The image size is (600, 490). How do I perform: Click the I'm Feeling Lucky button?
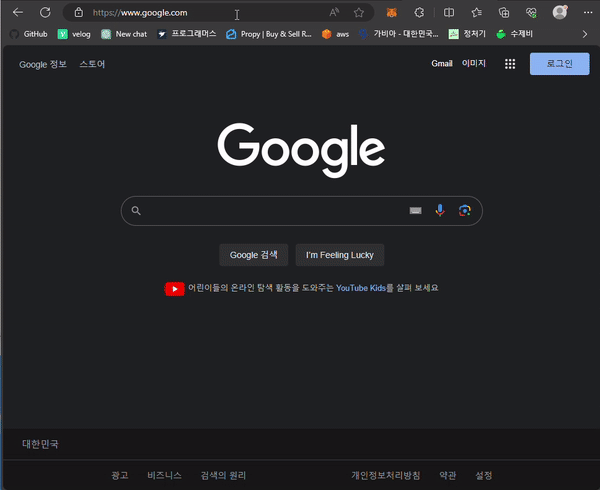pyautogui.click(x=340, y=255)
